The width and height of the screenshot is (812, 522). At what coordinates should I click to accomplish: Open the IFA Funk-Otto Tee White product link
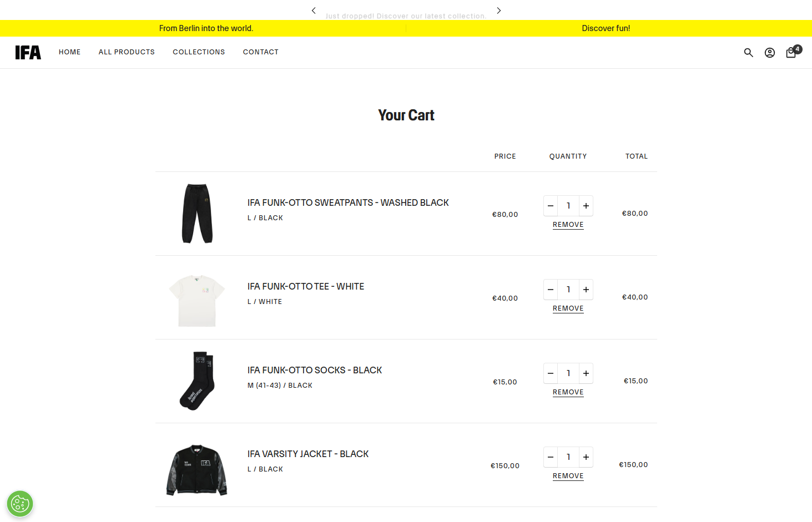tap(306, 286)
